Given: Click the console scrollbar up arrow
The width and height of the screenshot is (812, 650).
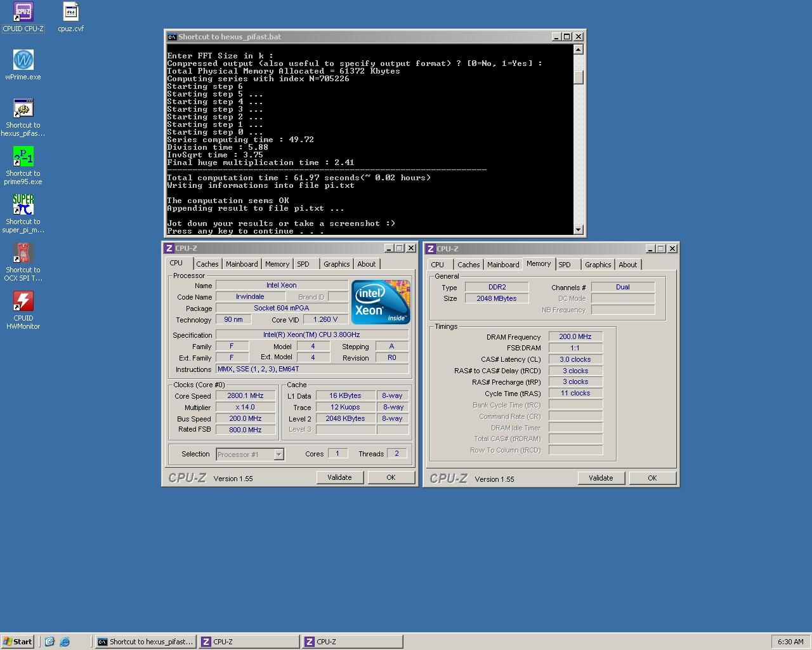Looking at the screenshot, I should click(x=579, y=50).
